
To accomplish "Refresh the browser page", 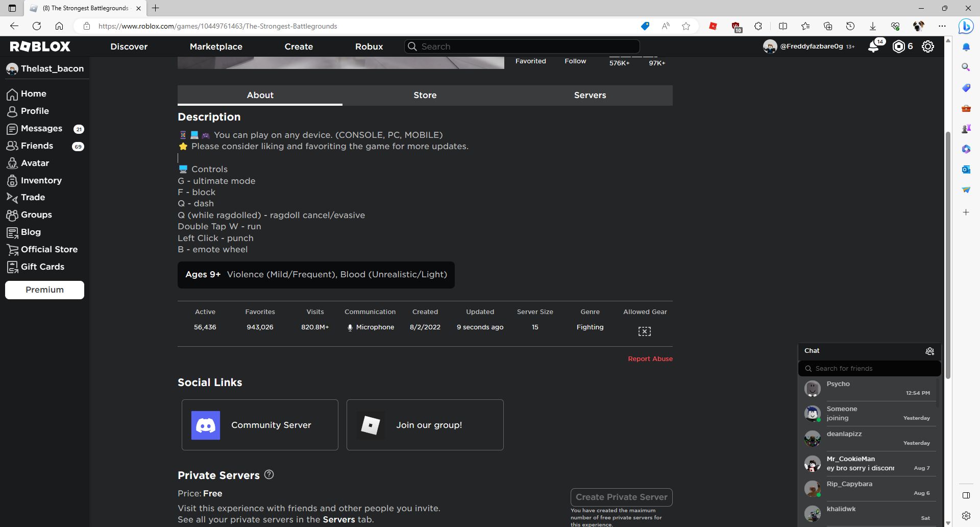I will [37, 26].
